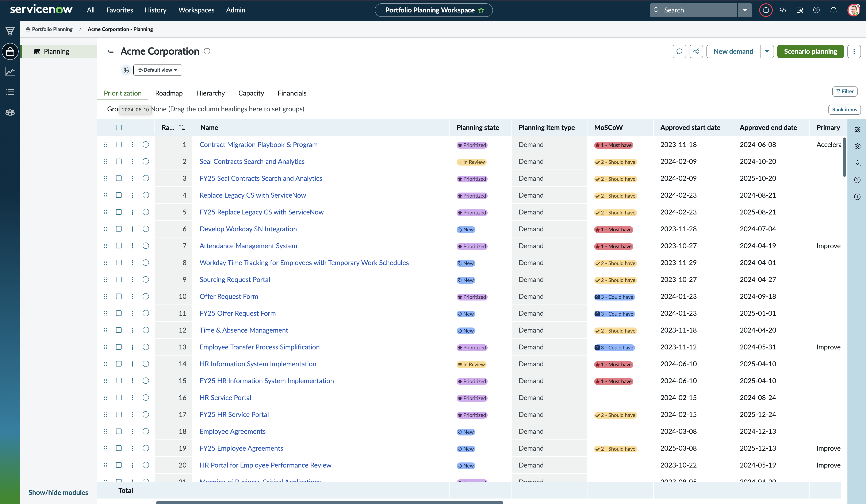This screenshot has height=504, width=866.
Task: Tick checkbox for Time & Absence Management
Action: pos(119,330)
